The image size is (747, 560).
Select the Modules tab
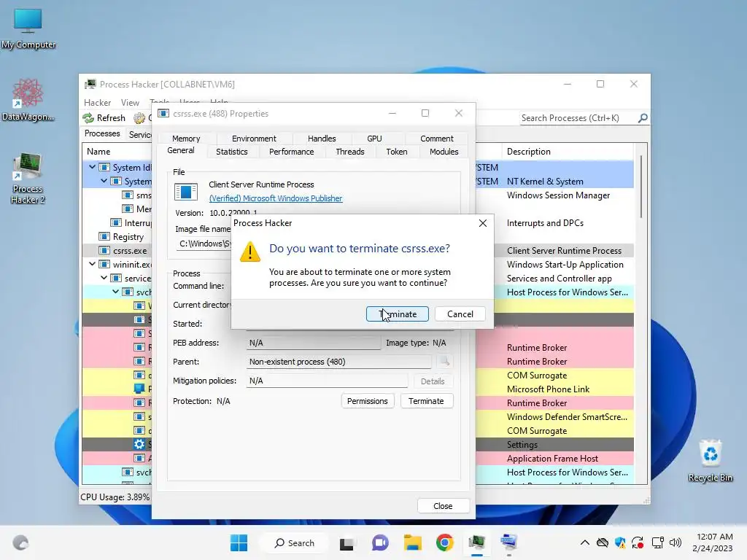coord(444,152)
